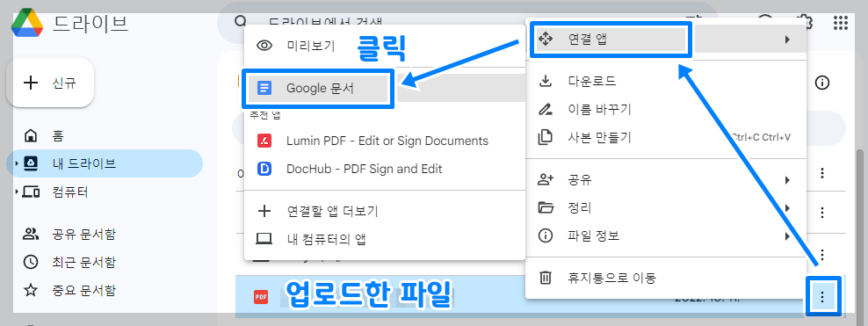Click the 미리보기 eye icon

coord(265,46)
